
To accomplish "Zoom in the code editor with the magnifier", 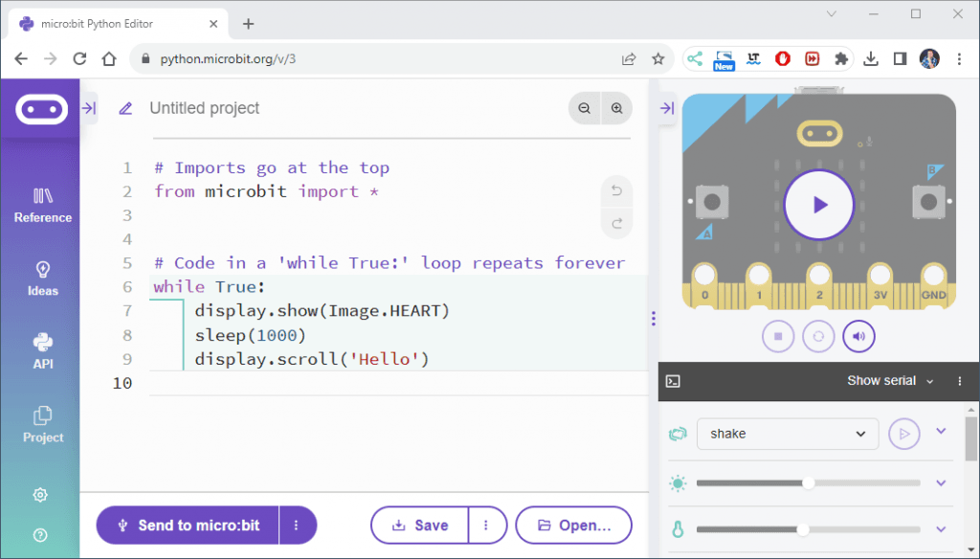I will [616, 108].
